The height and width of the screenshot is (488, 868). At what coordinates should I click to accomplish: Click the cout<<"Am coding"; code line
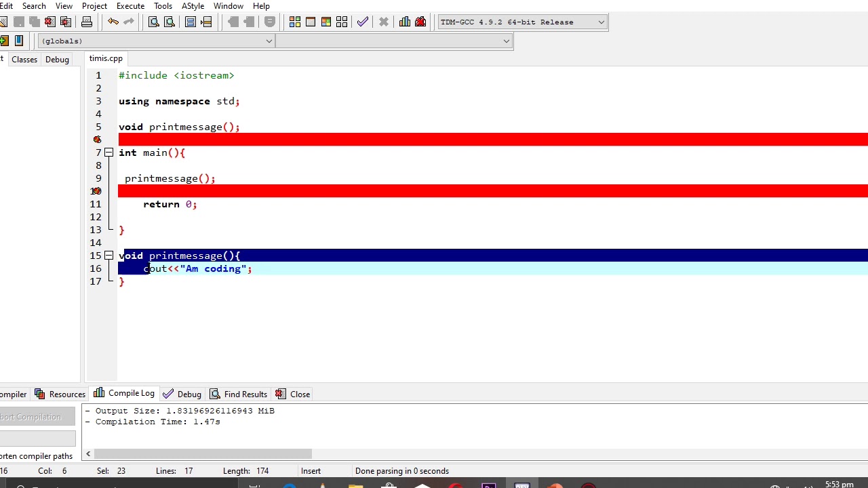tap(197, 268)
